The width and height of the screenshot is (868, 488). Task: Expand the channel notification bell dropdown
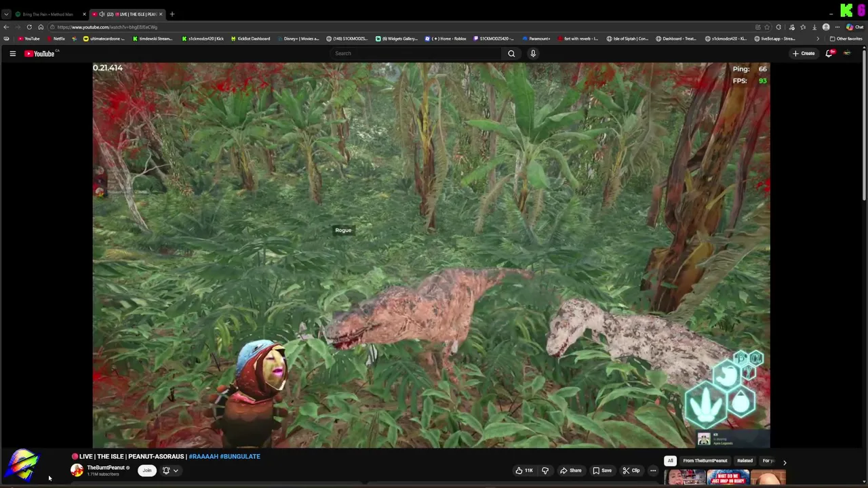170,470
